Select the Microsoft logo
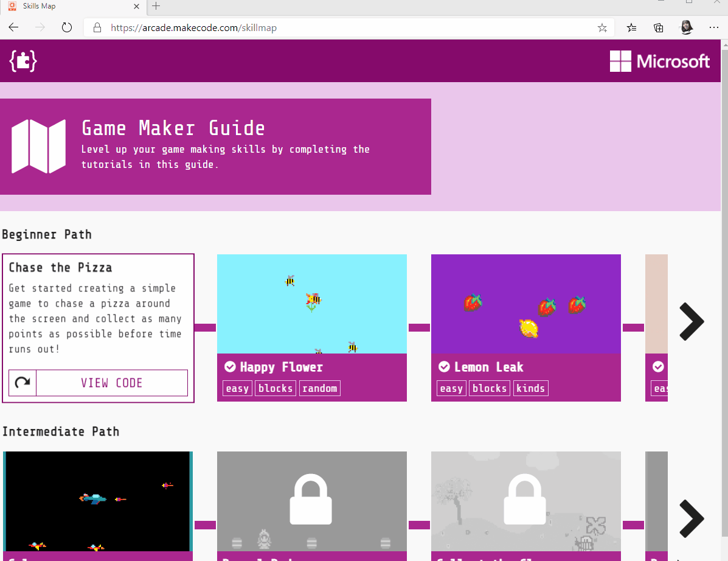728x561 pixels. point(660,61)
